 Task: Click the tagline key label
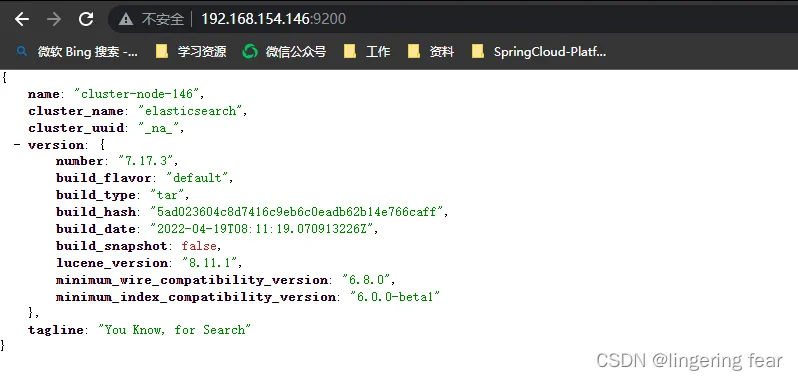coord(55,330)
